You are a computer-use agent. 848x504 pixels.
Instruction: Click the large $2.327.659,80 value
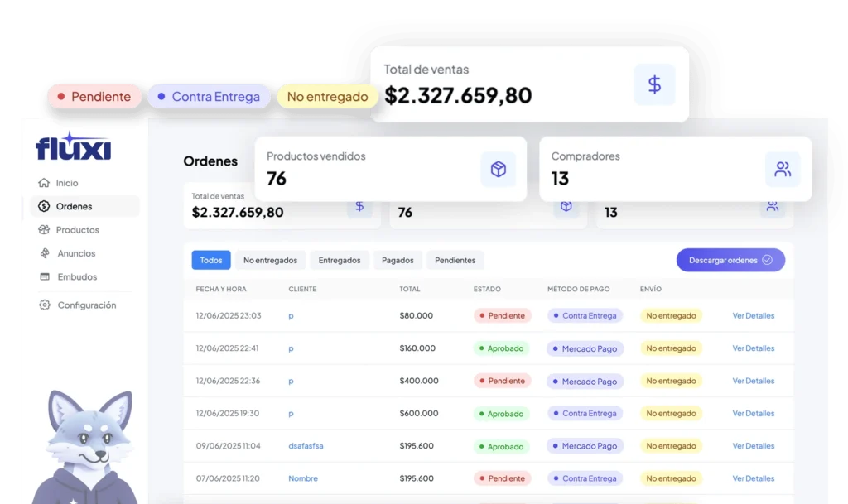pyautogui.click(x=458, y=96)
